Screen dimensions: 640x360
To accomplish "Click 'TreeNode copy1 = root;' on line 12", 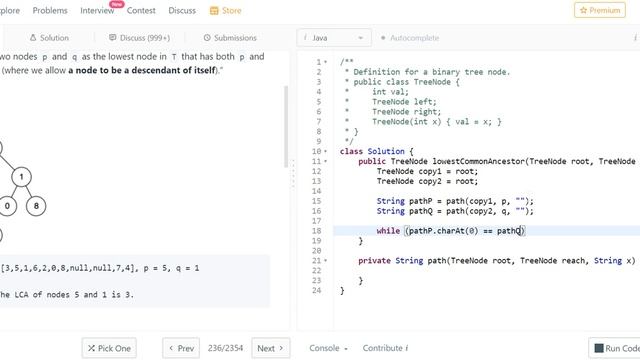I will [427, 171].
